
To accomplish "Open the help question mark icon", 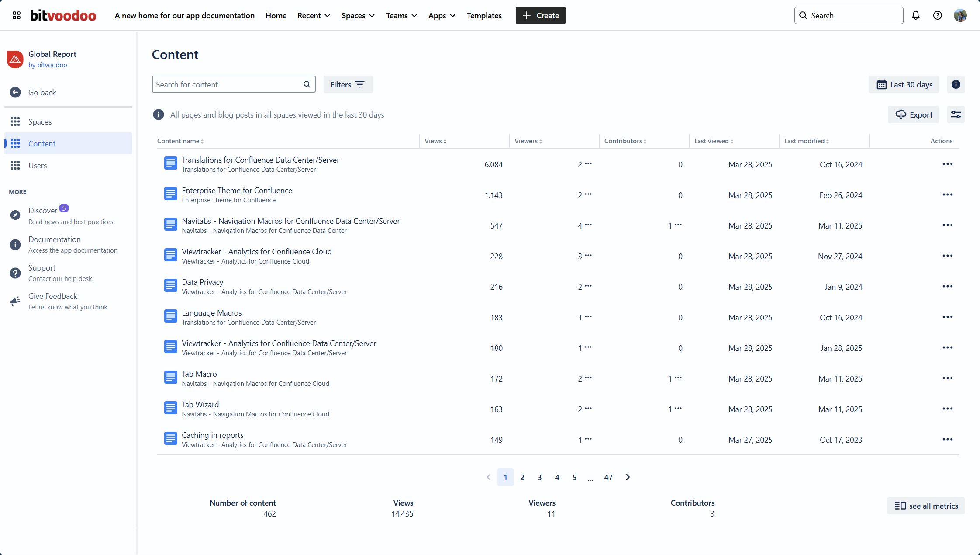I will point(938,15).
